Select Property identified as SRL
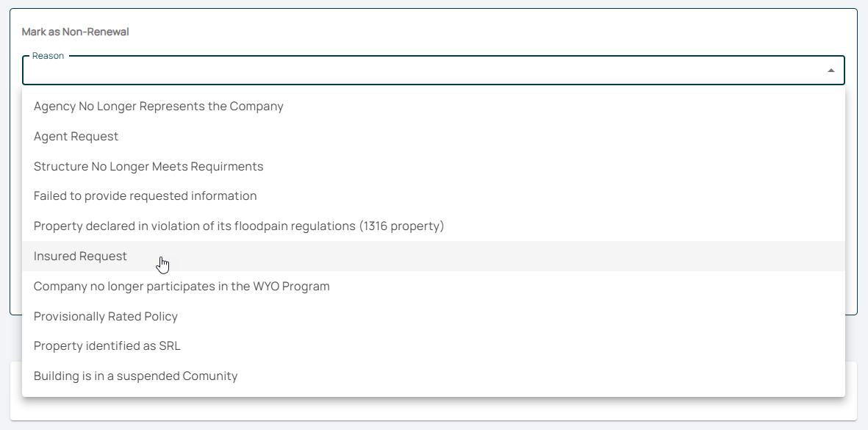Viewport: 868px width, 430px height. (x=107, y=345)
